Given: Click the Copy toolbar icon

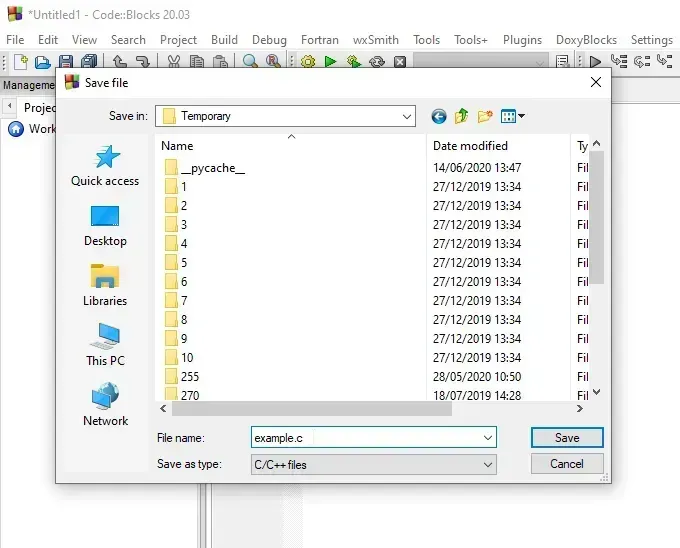Looking at the screenshot, I should [197, 62].
